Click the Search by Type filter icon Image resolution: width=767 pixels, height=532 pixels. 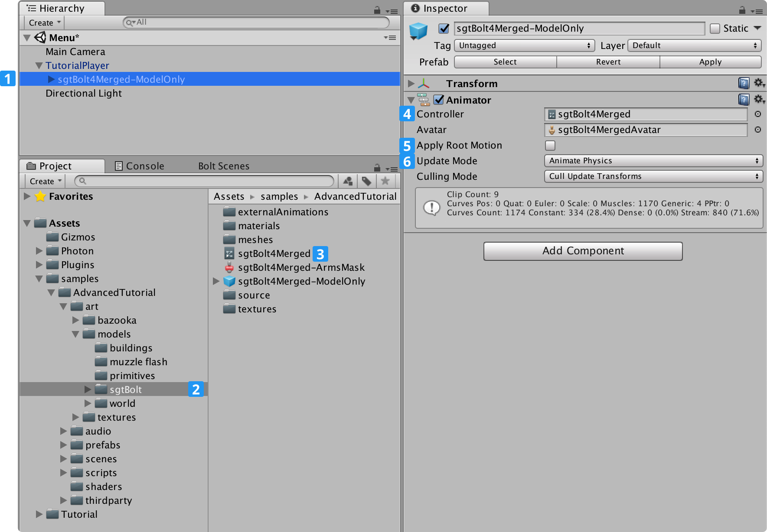[347, 181]
